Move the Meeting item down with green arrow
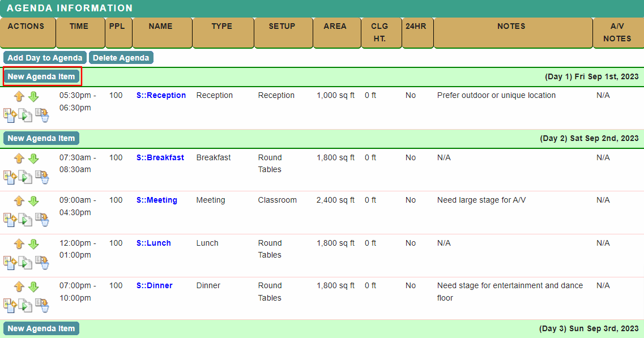The height and width of the screenshot is (338, 644). [x=33, y=202]
